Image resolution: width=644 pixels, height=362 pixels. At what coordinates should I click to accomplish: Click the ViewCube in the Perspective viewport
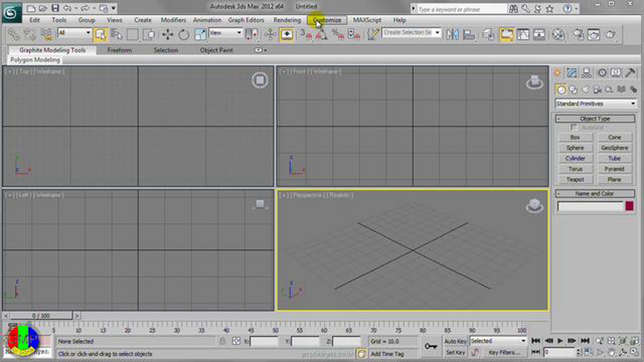[x=535, y=206]
